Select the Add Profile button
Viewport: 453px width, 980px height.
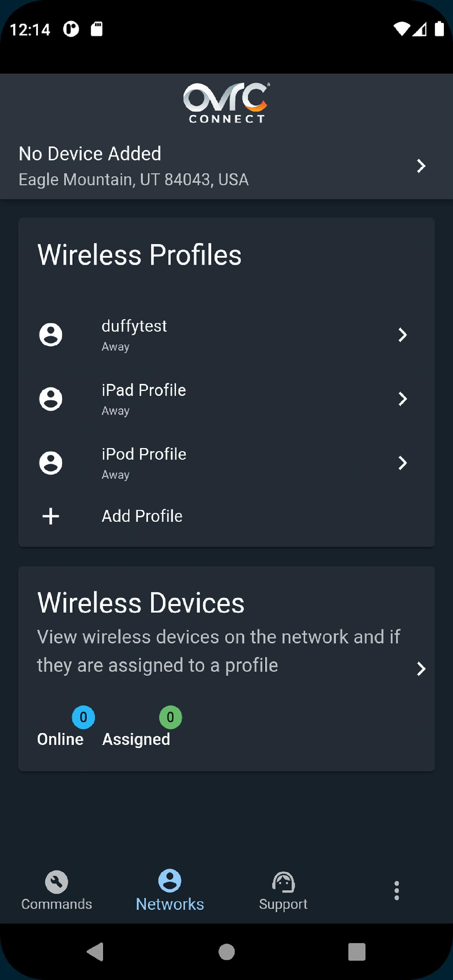coord(226,516)
